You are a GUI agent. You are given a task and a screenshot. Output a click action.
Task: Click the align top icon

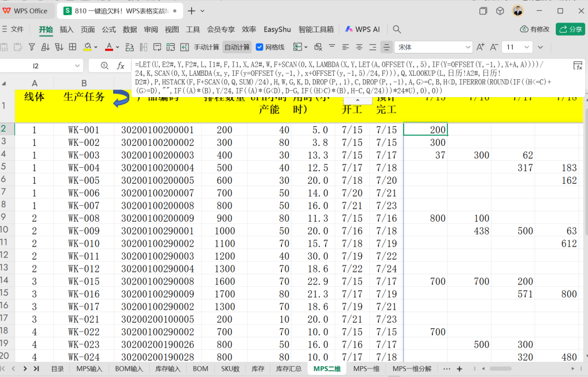point(332,47)
